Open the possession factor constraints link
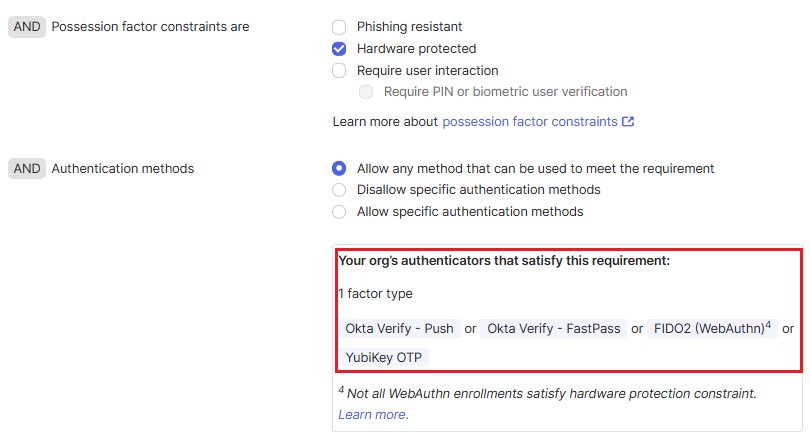Viewport: 810px width, 437px height. pyautogui.click(x=529, y=122)
